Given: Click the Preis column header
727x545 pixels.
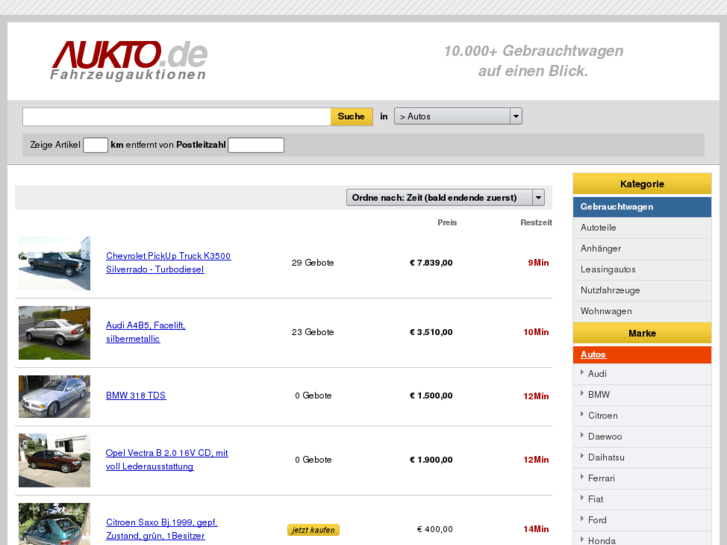Looking at the screenshot, I should pos(447,223).
